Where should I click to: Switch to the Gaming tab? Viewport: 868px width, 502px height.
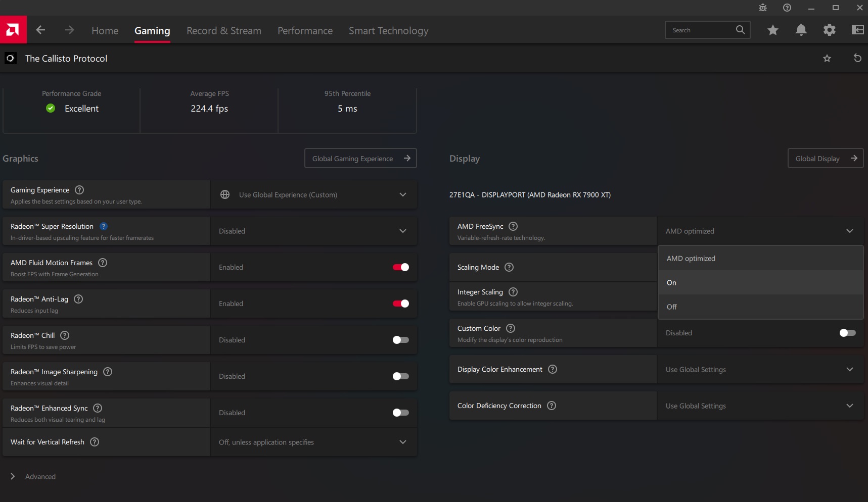(152, 31)
